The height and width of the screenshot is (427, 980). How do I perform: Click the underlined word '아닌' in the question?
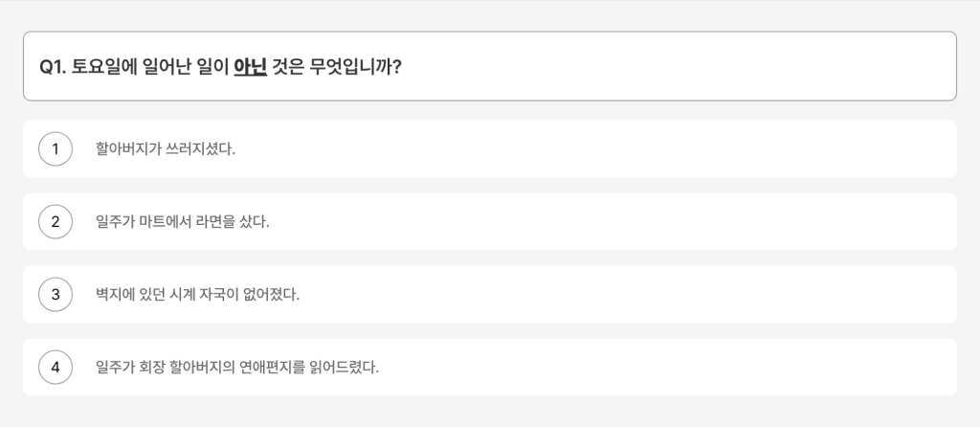click(250, 66)
